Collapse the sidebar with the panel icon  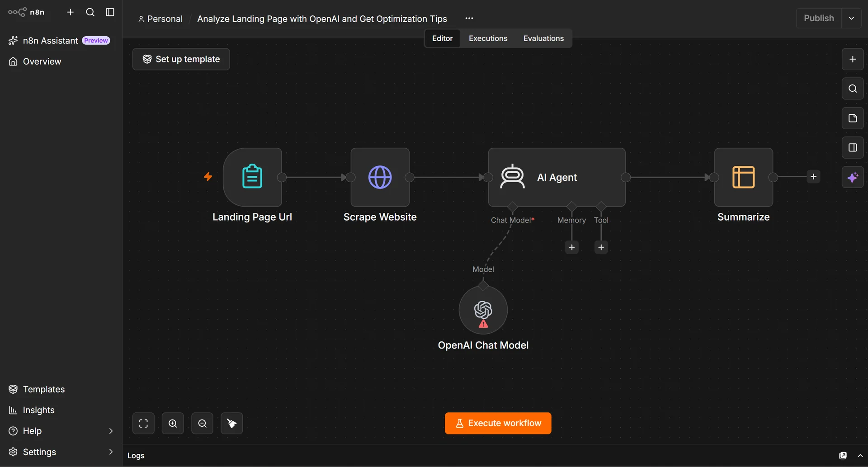pos(110,12)
